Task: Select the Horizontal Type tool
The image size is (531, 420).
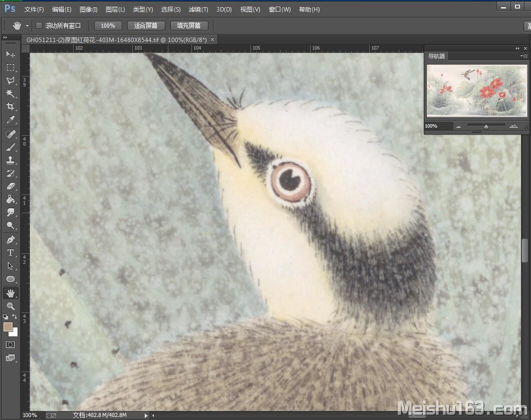Action: pos(11,253)
